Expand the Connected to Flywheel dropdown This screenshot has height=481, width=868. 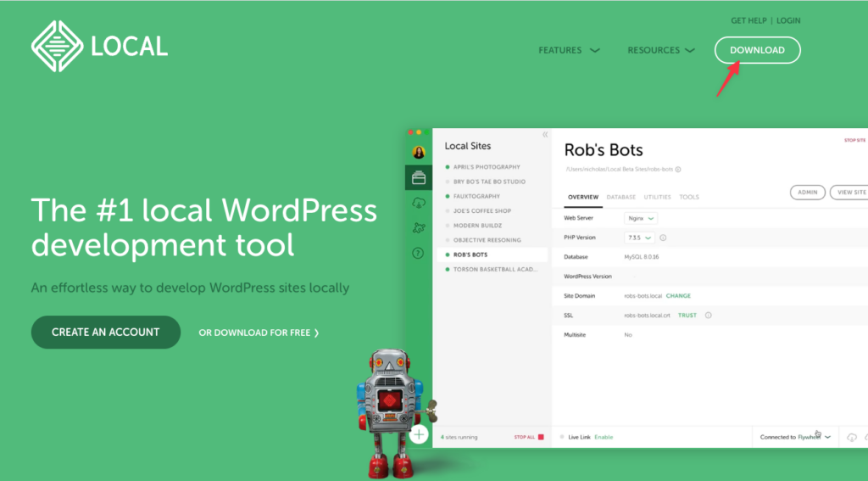pyautogui.click(x=795, y=437)
